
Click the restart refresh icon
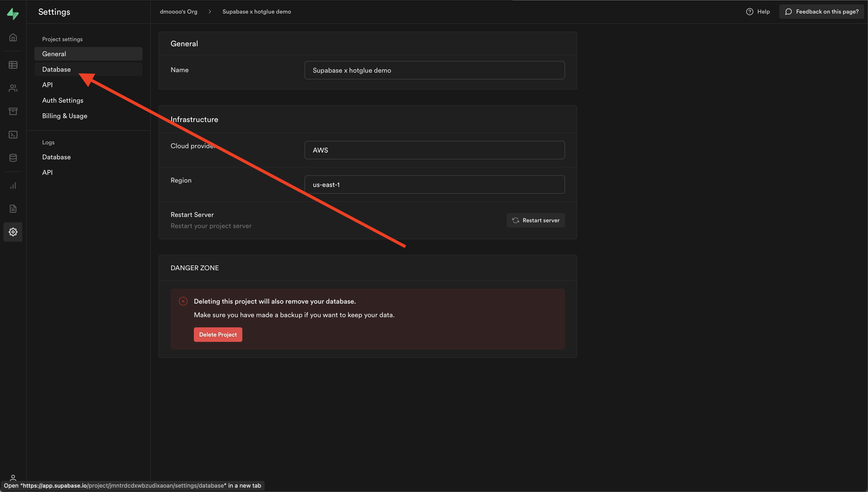click(515, 220)
